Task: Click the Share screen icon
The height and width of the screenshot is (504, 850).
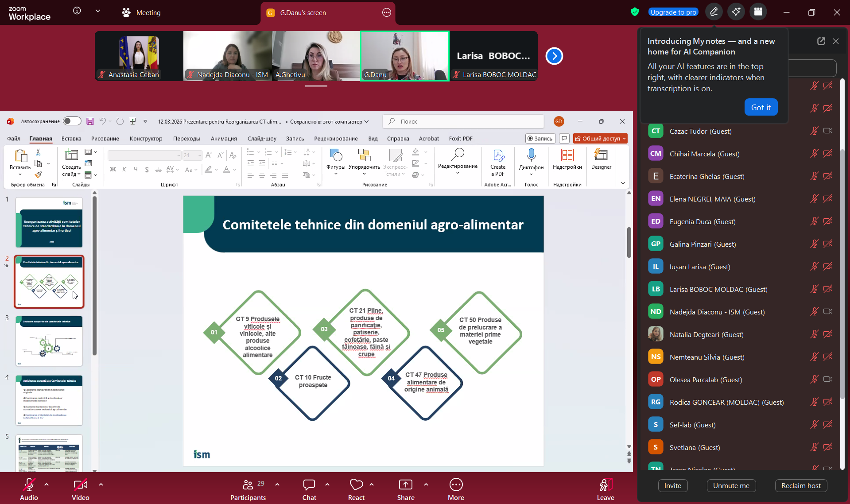Action: pos(405,485)
